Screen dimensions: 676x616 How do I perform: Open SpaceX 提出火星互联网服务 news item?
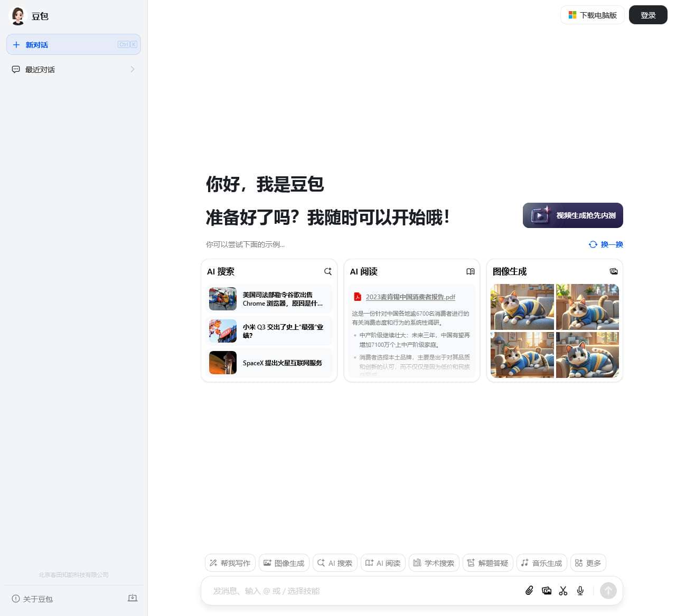click(269, 363)
